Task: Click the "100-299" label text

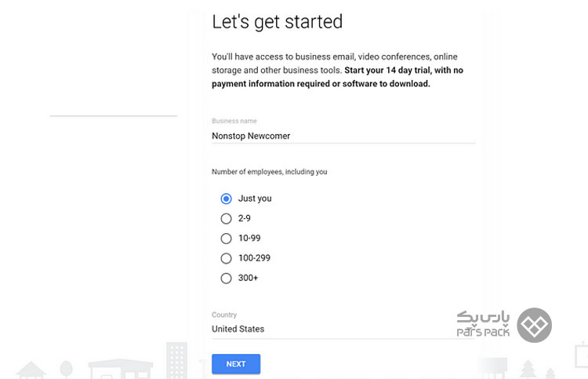Action: click(x=254, y=258)
